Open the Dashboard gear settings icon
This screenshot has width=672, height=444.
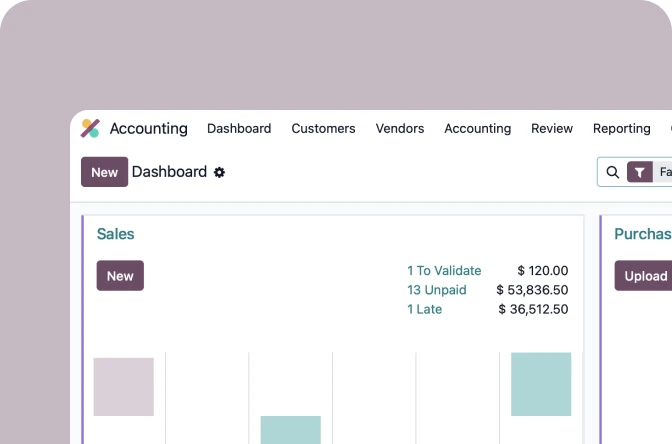tap(219, 172)
